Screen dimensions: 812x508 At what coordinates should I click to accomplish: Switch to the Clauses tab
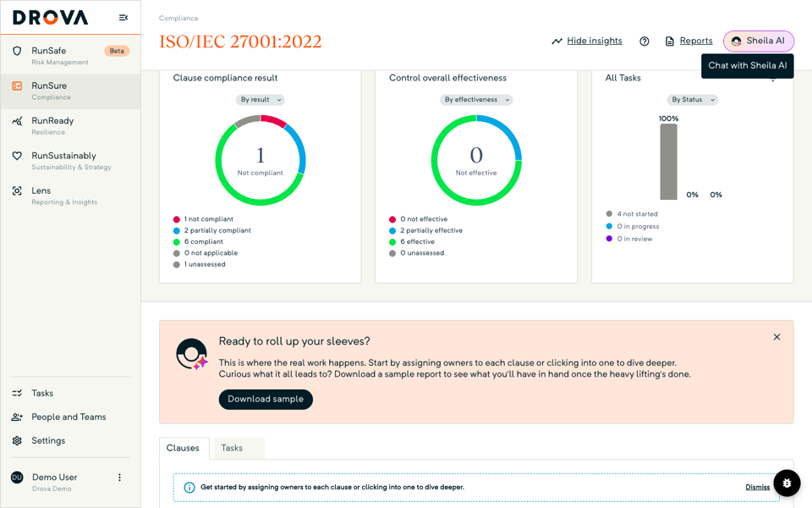pyautogui.click(x=183, y=448)
